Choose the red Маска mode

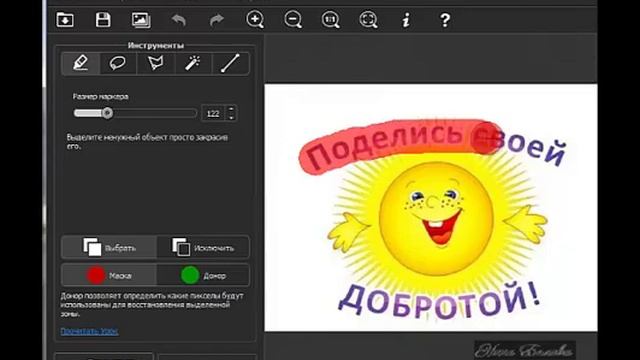(x=109, y=275)
